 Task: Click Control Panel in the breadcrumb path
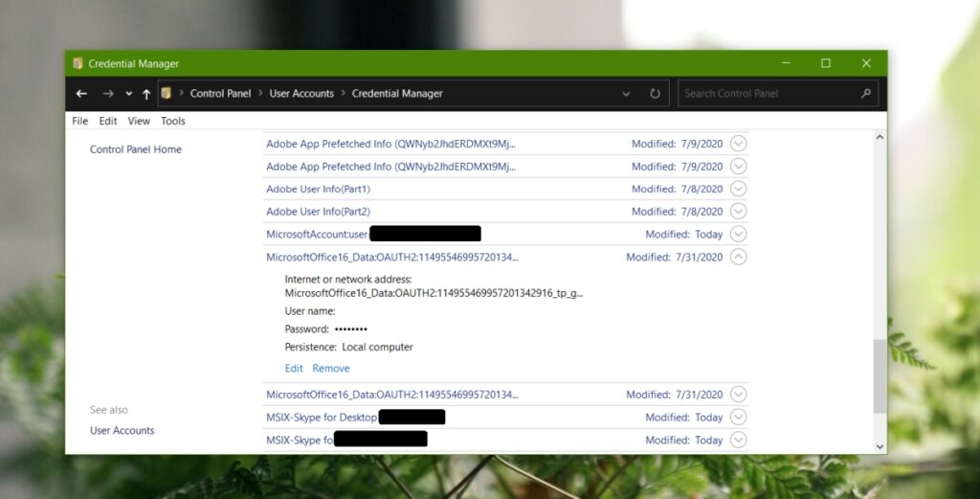[220, 93]
